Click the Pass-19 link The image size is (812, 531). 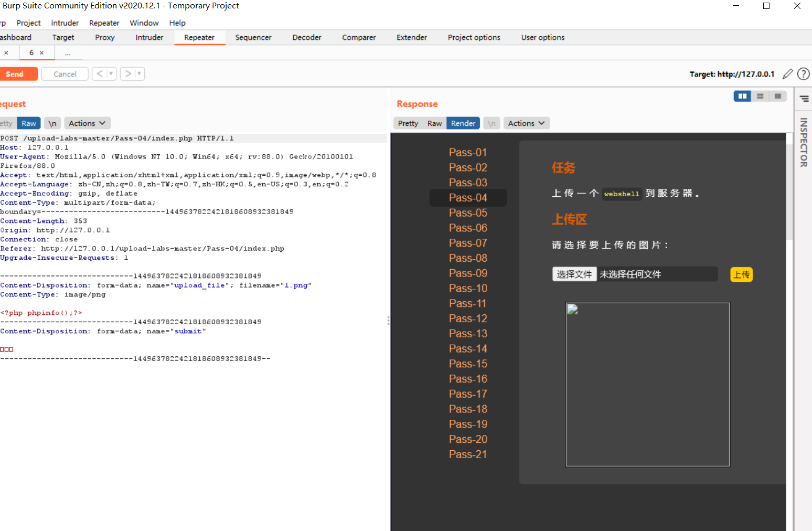pyautogui.click(x=468, y=424)
